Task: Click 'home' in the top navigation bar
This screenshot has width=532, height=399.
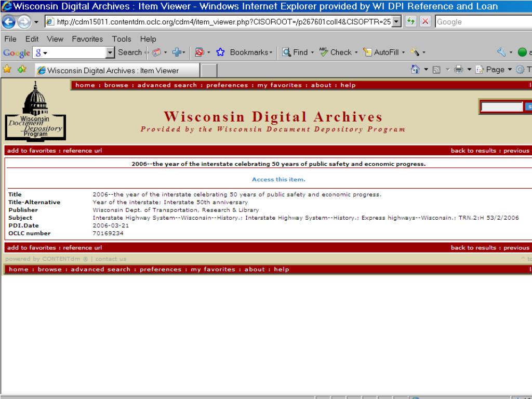Action: coord(85,85)
